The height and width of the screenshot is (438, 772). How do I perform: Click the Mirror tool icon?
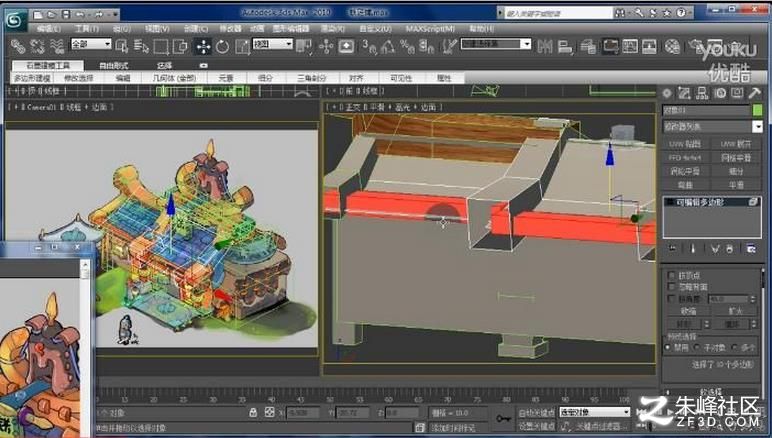point(545,47)
